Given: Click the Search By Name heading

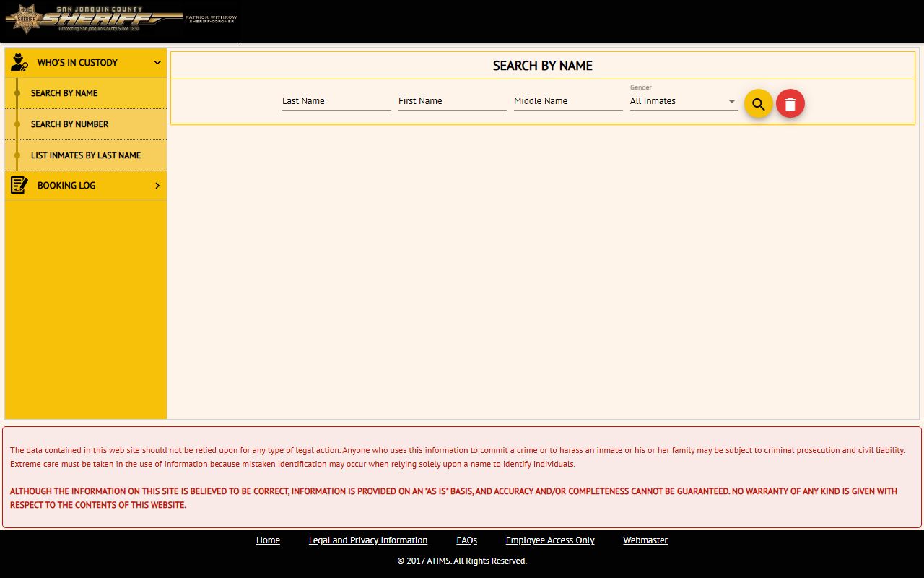Looking at the screenshot, I should pyautogui.click(x=543, y=66).
